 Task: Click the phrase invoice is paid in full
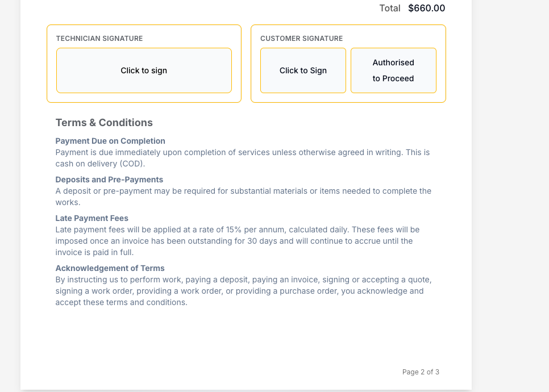(94, 252)
